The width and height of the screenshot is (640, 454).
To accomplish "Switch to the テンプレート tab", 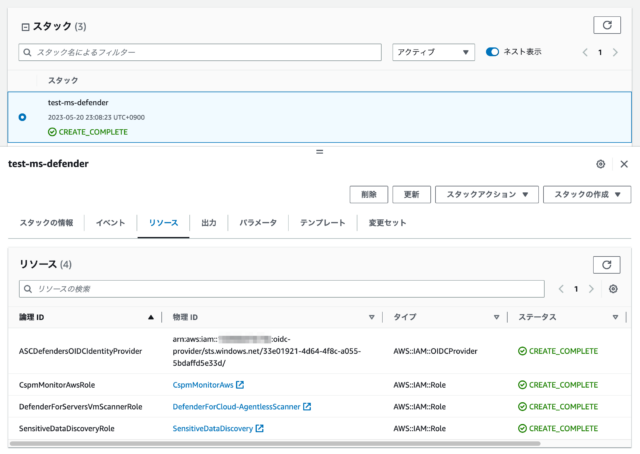I will pos(322,223).
